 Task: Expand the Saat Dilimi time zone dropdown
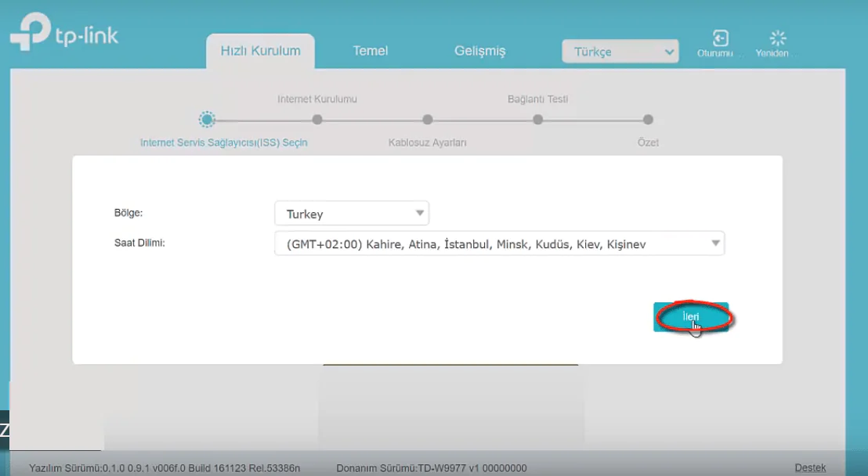499,243
